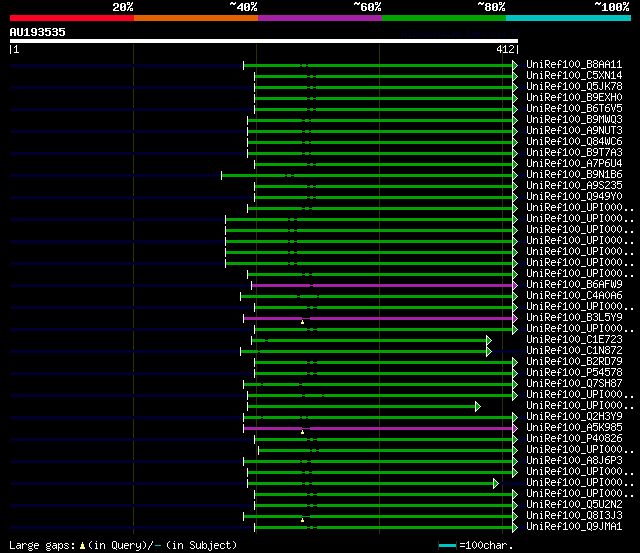
Task: Select the UniRef100_B6T6V5 label
Action: [574, 109]
